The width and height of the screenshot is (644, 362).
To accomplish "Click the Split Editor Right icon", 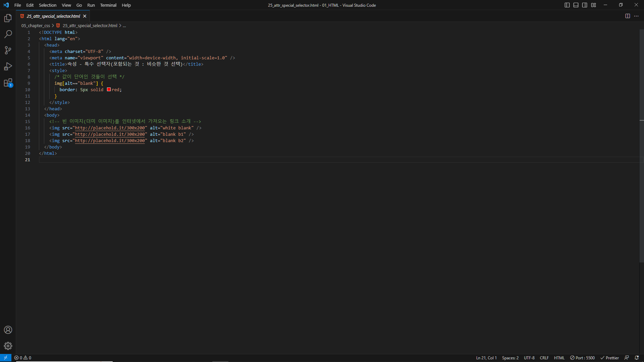I will pyautogui.click(x=628, y=16).
